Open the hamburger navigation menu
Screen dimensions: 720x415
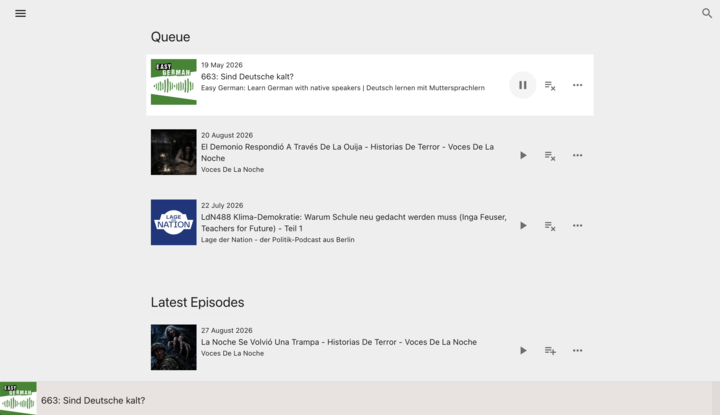20,13
